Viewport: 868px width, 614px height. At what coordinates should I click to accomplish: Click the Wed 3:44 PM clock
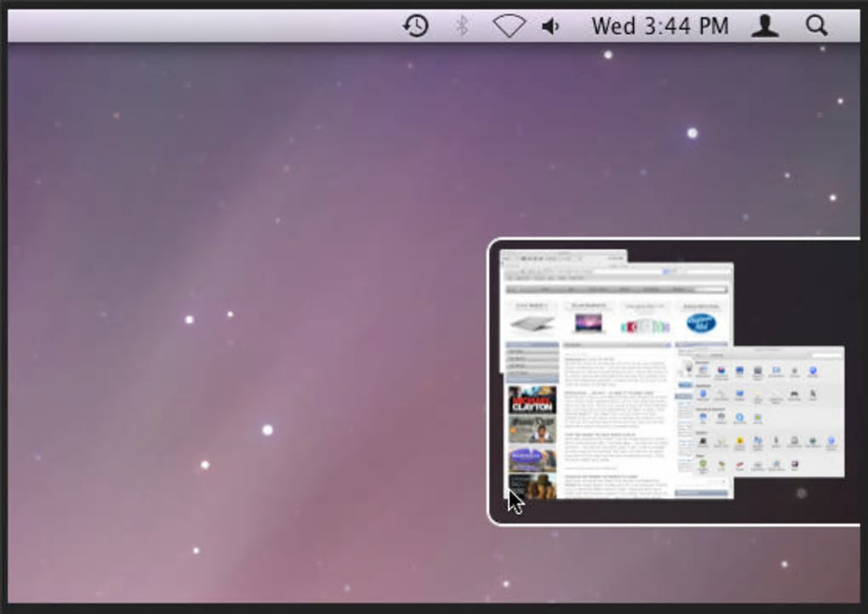coord(660,26)
